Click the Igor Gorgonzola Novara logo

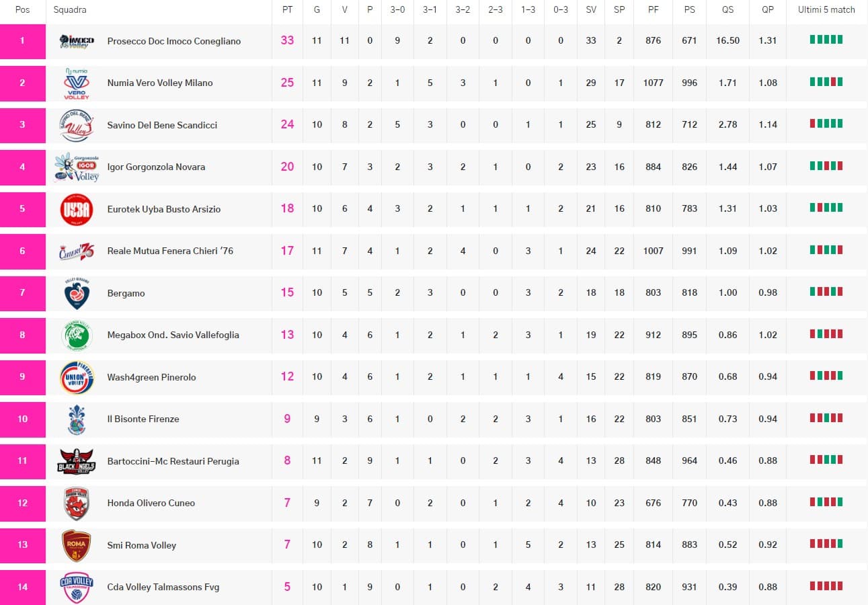[x=77, y=167]
